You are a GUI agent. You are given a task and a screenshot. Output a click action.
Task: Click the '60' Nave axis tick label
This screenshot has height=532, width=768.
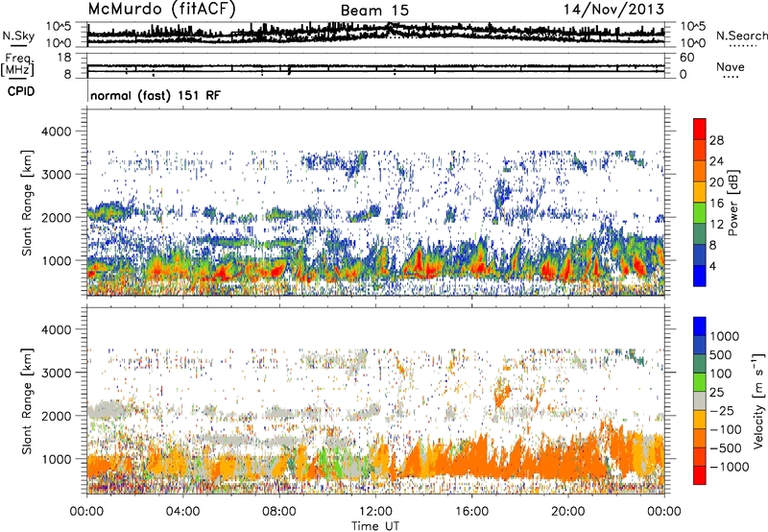coord(686,58)
